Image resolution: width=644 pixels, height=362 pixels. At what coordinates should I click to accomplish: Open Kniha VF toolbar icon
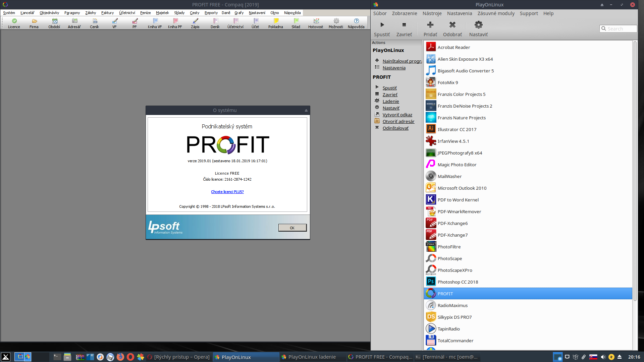point(155,23)
